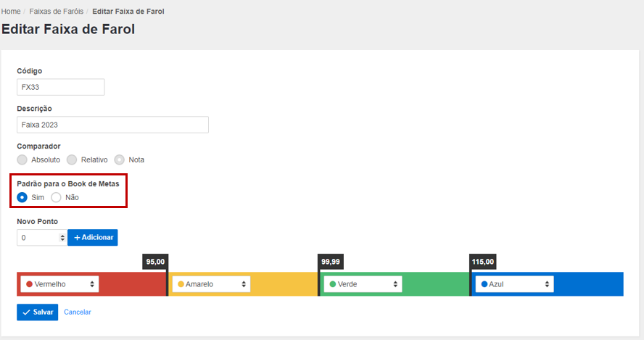This screenshot has width=644, height=340.
Task: Navigate to Faixas de Faróis breadcrumb
Action: [56, 12]
